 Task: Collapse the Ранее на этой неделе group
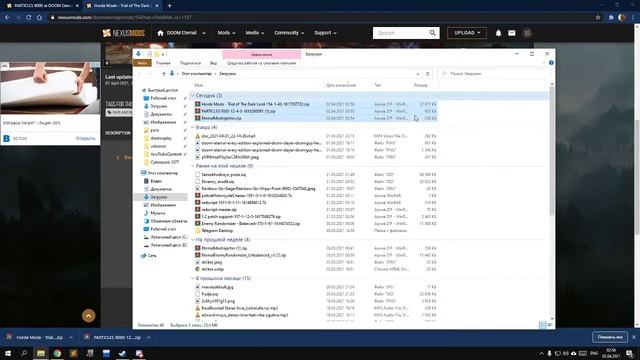[193, 166]
